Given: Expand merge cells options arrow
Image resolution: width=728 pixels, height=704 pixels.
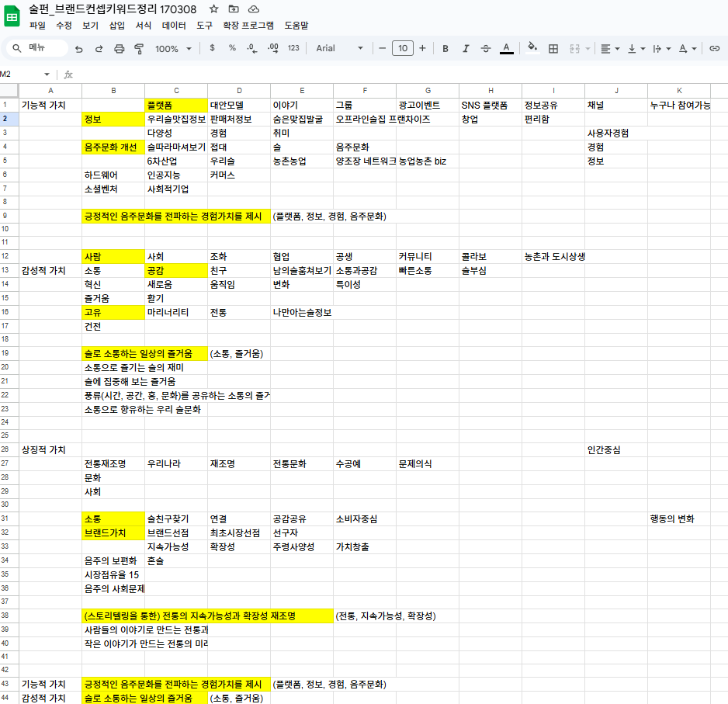Looking at the screenshot, I should click(x=588, y=48).
